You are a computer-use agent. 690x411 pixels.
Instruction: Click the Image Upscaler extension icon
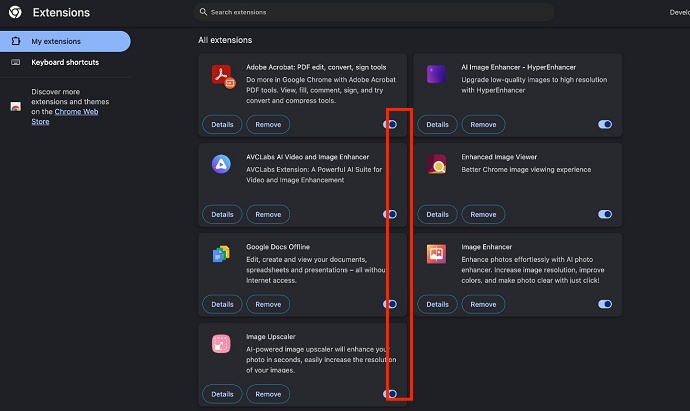[x=221, y=344]
